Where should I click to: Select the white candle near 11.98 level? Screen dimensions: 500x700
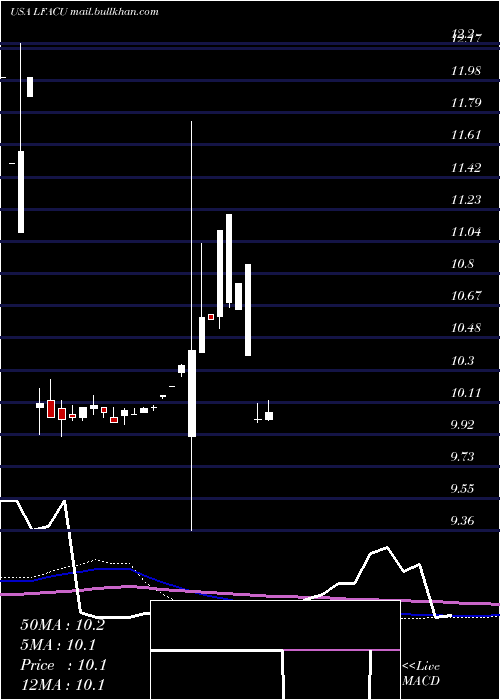(30, 87)
